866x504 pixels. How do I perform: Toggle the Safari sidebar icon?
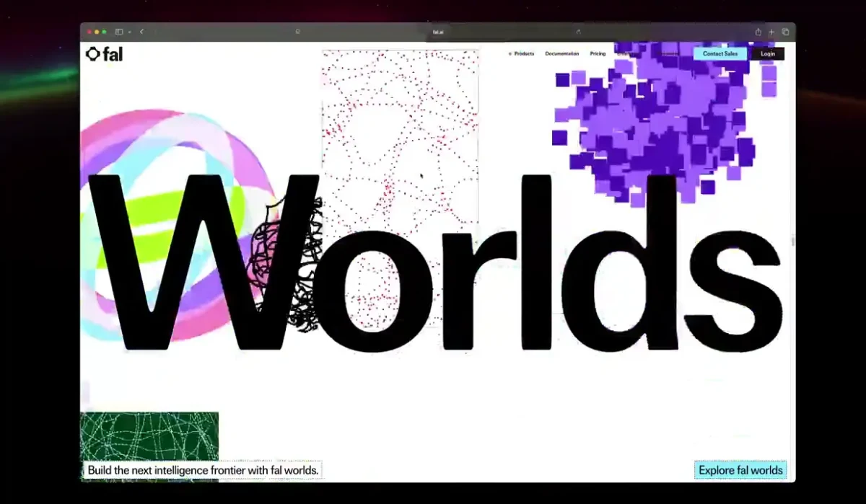tap(119, 32)
